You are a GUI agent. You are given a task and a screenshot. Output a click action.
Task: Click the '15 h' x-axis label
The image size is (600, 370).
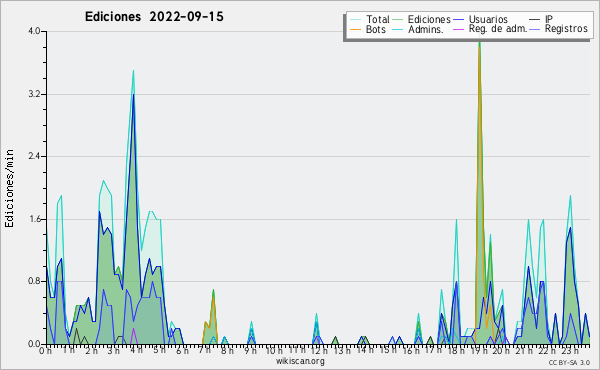(387, 351)
